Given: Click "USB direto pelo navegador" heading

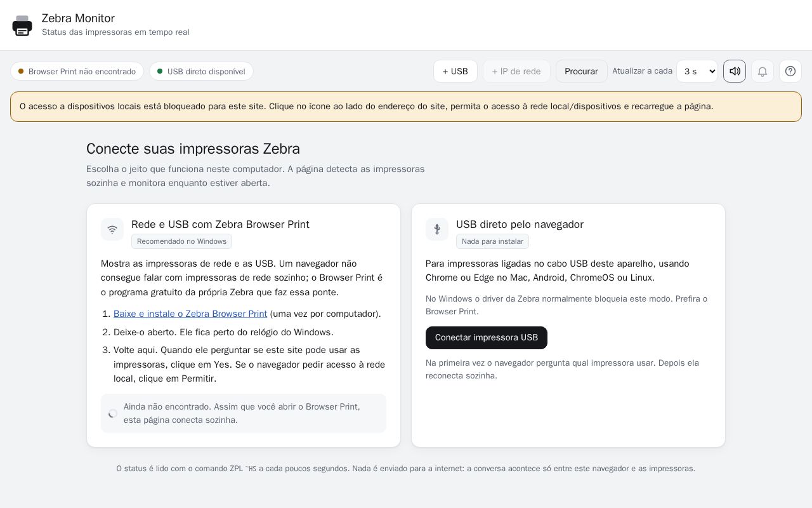Looking at the screenshot, I should pyautogui.click(x=520, y=224).
